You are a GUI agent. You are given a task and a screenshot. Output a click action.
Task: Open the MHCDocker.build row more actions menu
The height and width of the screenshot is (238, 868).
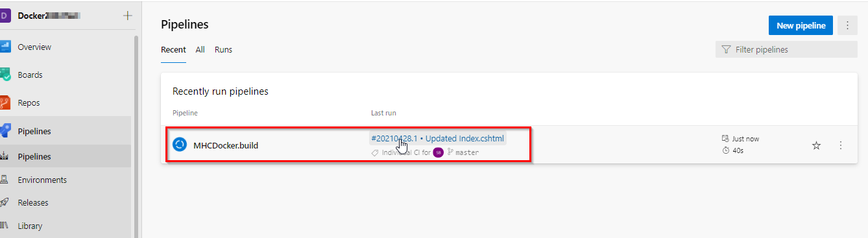pos(841,145)
